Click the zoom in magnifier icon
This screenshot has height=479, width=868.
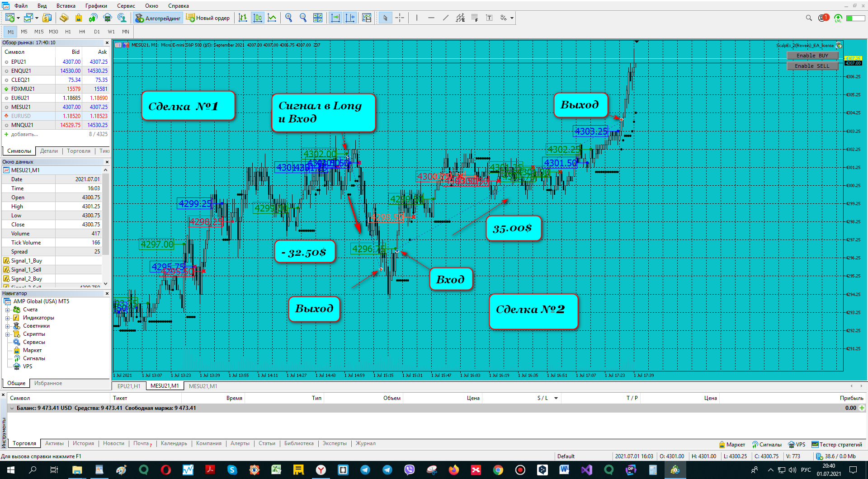pyautogui.click(x=288, y=18)
